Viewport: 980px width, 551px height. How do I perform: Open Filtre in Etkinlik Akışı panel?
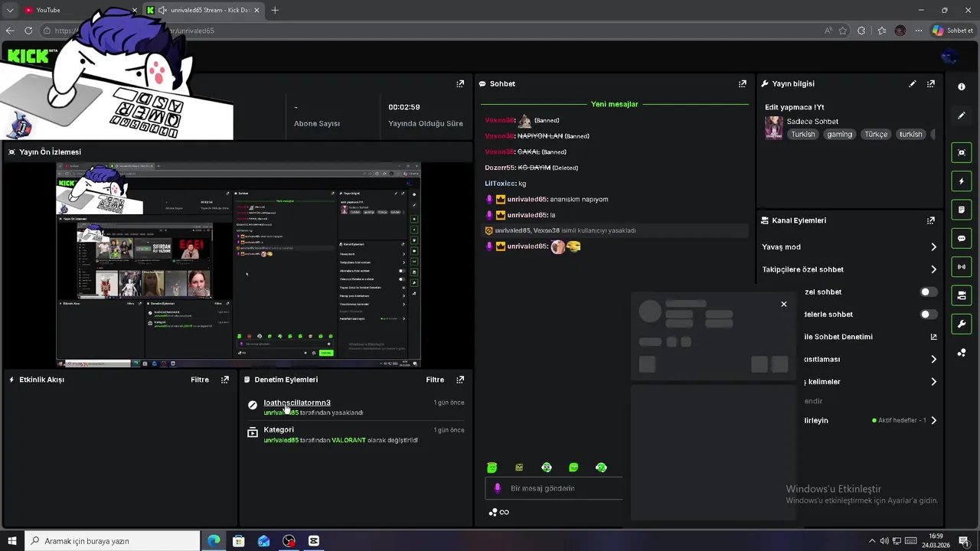[x=200, y=380]
